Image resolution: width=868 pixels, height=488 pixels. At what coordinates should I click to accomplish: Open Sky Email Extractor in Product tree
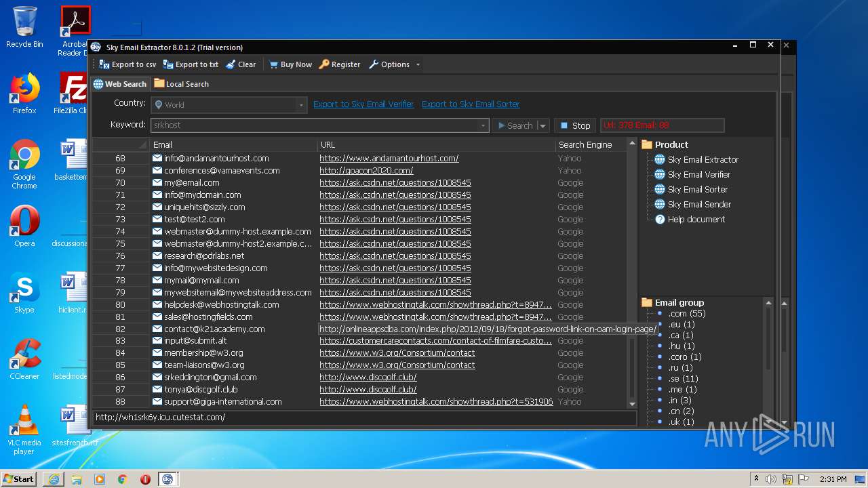click(x=703, y=160)
